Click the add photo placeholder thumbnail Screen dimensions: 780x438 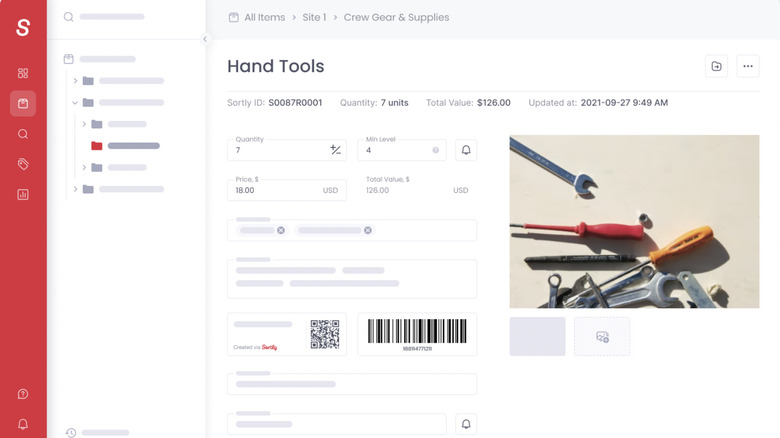pyautogui.click(x=602, y=337)
